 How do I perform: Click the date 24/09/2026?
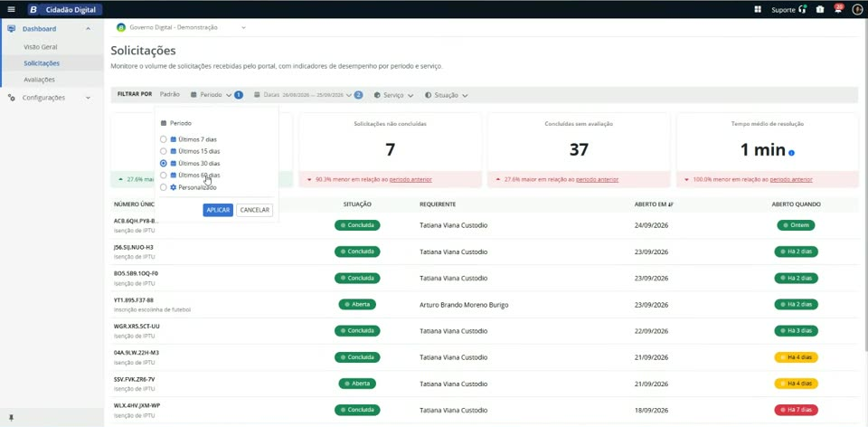point(651,225)
